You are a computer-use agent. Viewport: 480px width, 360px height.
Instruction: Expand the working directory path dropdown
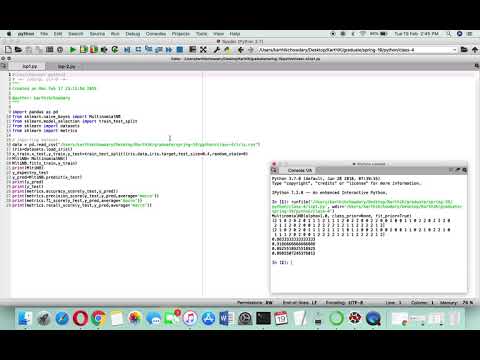tap(454, 50)
